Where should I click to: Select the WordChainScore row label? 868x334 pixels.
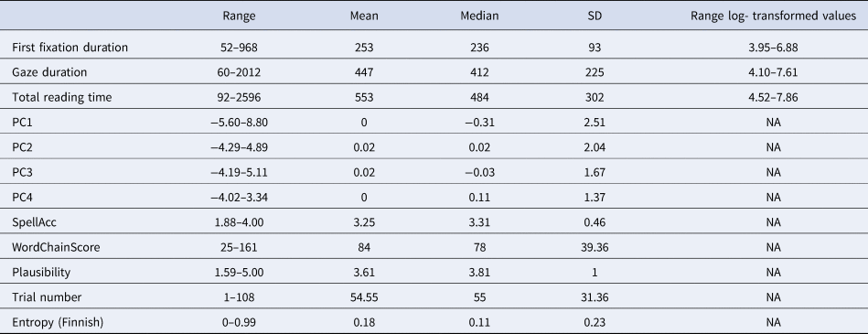(x=56, y=247)
